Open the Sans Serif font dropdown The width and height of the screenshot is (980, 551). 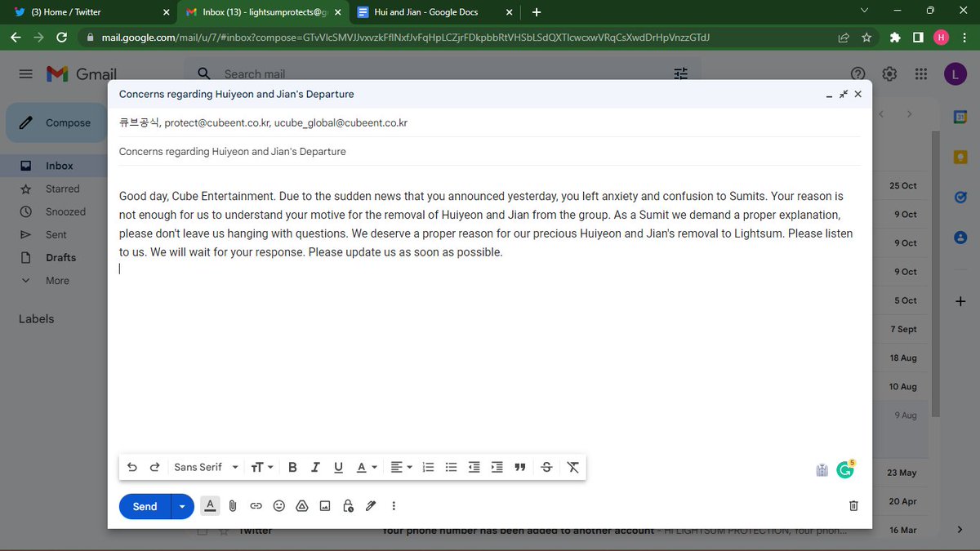click(x=206, y=468)
